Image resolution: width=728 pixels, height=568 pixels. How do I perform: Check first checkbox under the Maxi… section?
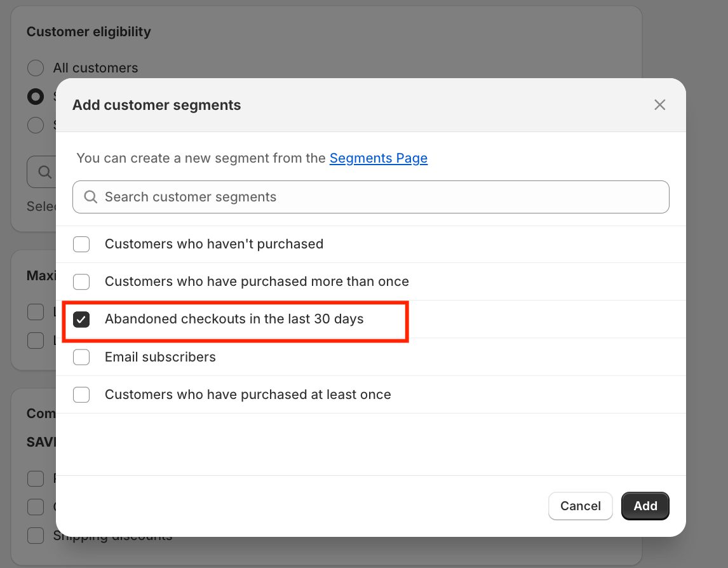[36, 312]
